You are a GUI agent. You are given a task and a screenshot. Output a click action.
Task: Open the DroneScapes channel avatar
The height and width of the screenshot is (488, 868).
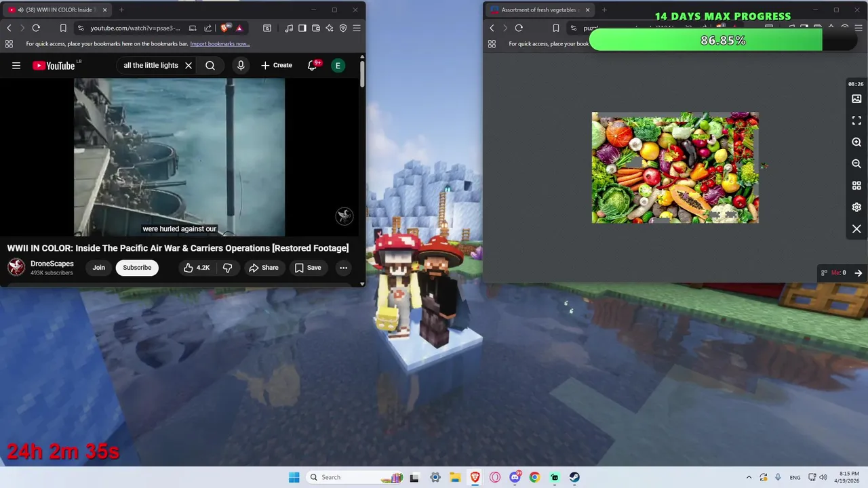(16, 267)
